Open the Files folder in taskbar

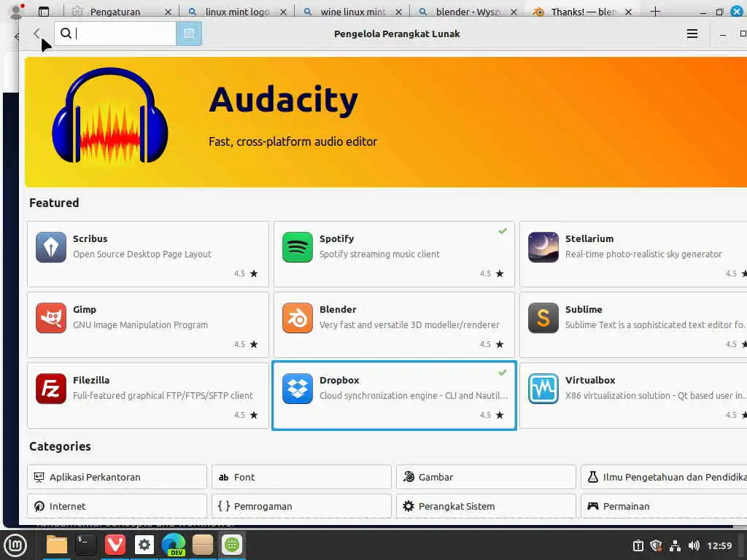tap(57, 545)
